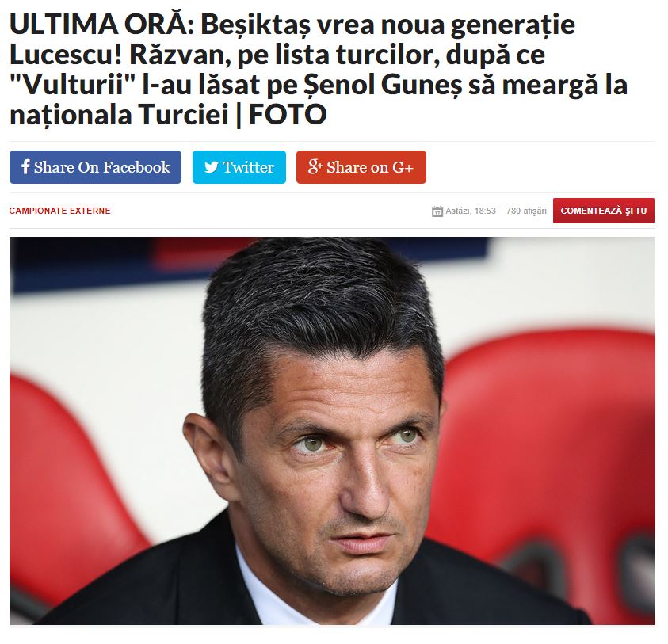This screenshot has width=668, height=644.
Task: Click the 'Astăzi, 18:53' timestamp
Action: tap(471, 211)
